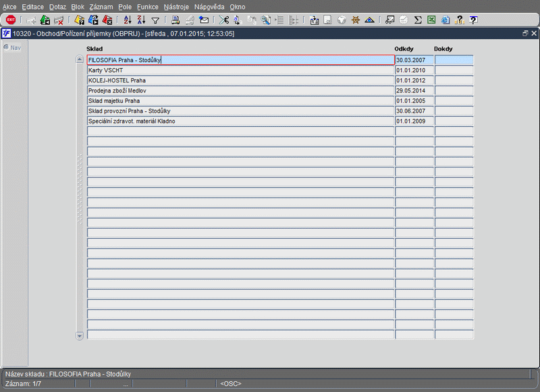The height and width of the screenshot is (392, 540).
Task: Click the question mark with figures icon
Action: [x=460, y=20]
